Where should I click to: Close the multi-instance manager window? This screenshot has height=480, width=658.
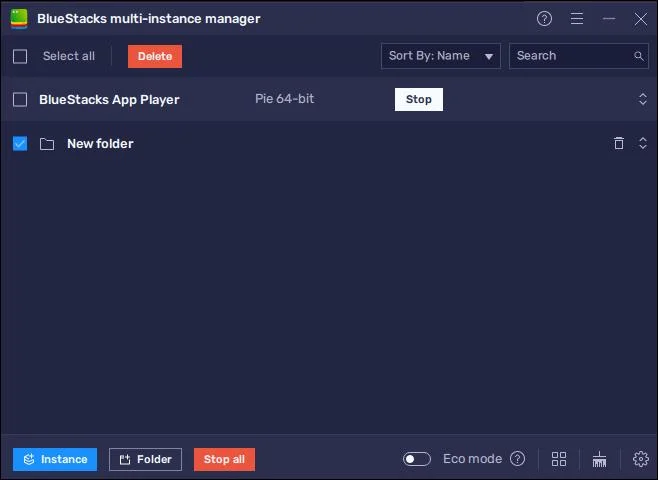click(x=640, y=18)
